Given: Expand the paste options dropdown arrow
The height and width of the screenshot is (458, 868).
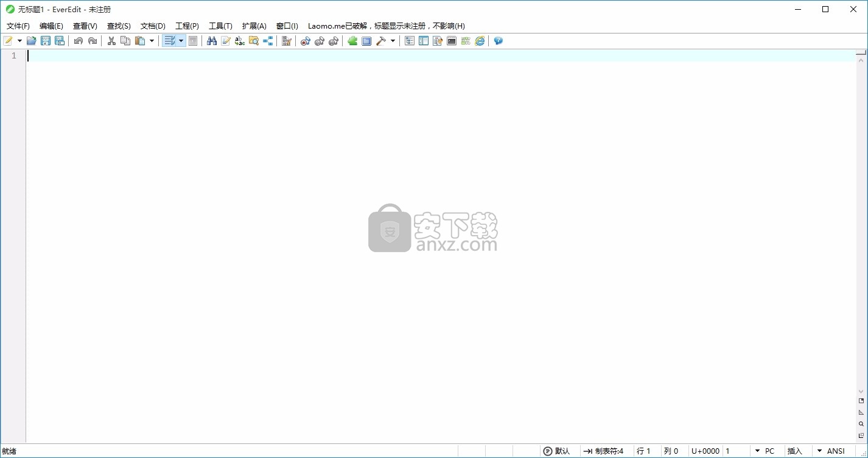Looking at the screenshot, I should (152, 41).
